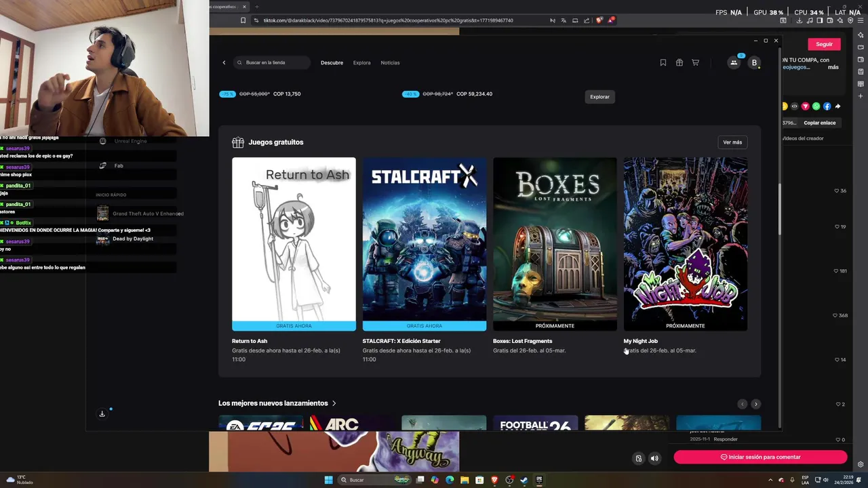Open the ARC game thumbnail in new releases
The height and width of the screenshot is (488, 868).
point(353,423)
